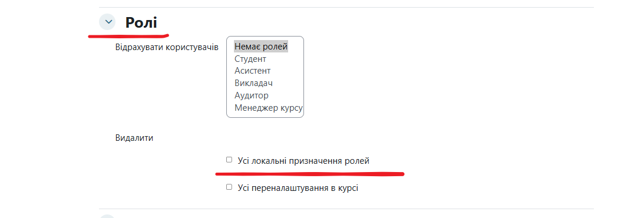Click the Відрахувати користувачів field label
Image resolution: width=644 pixels, height=218 pixels.
point(167,47)
